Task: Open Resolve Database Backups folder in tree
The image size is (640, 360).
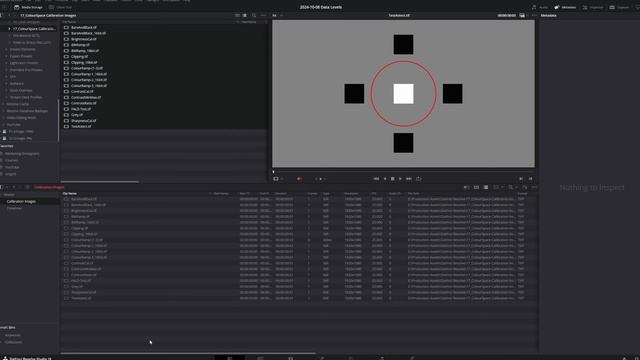Action: point(27,111)
